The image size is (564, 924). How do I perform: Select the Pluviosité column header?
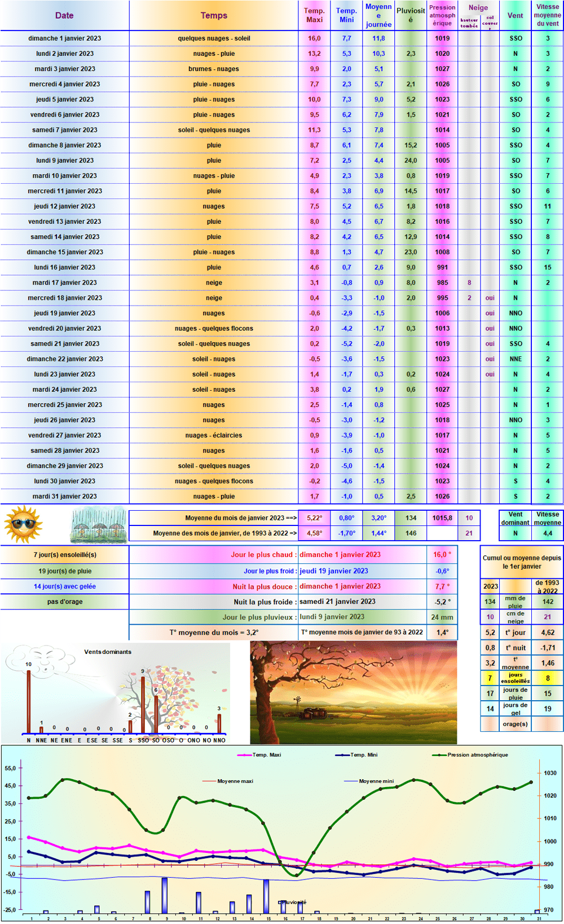pyautogui.click(x=411, y=16)
